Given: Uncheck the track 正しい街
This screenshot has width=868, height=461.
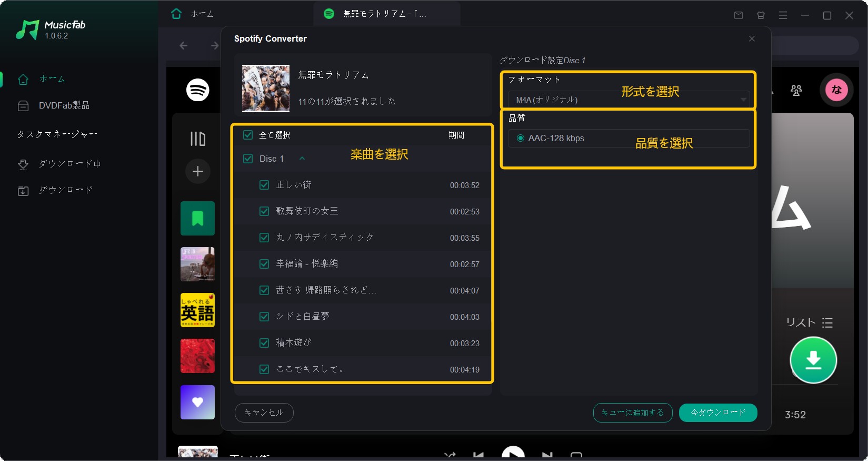Looking at the screenshot, I should (264, 185).
